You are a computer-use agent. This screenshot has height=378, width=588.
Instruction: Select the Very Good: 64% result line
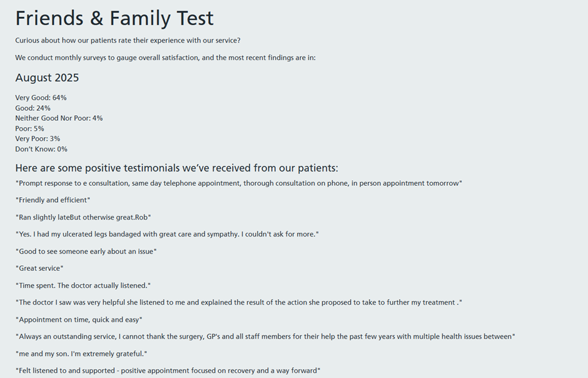41,98
